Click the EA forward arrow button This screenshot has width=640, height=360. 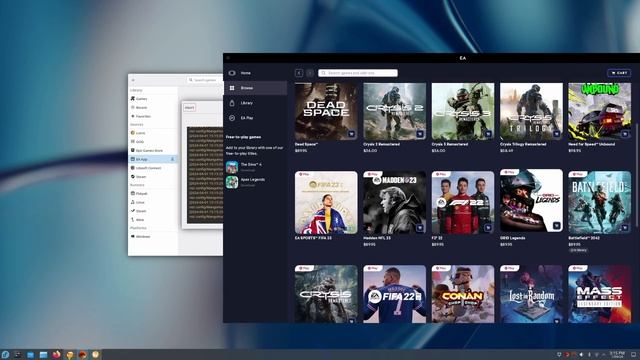(310, 73)
